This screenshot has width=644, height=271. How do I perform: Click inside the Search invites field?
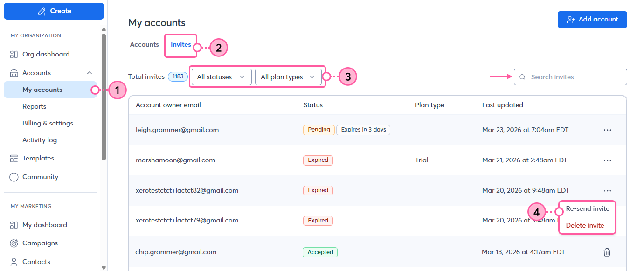[570, 77]
